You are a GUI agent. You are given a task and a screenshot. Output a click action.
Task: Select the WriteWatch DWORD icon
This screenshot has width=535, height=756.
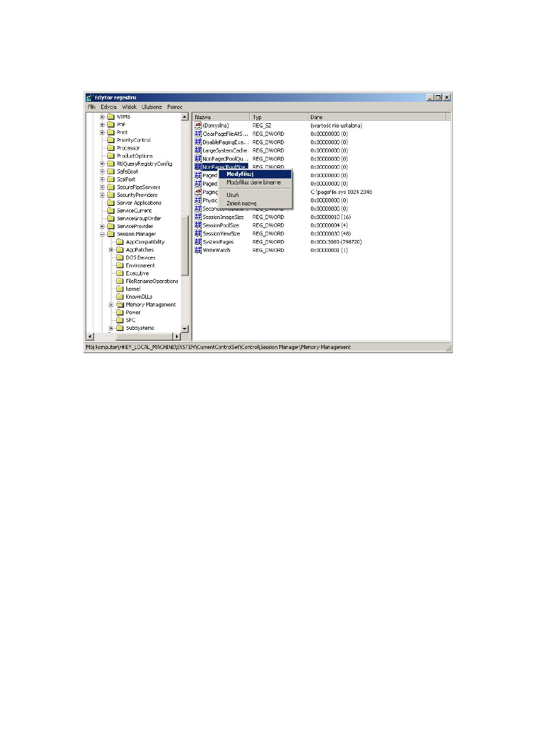198,250
